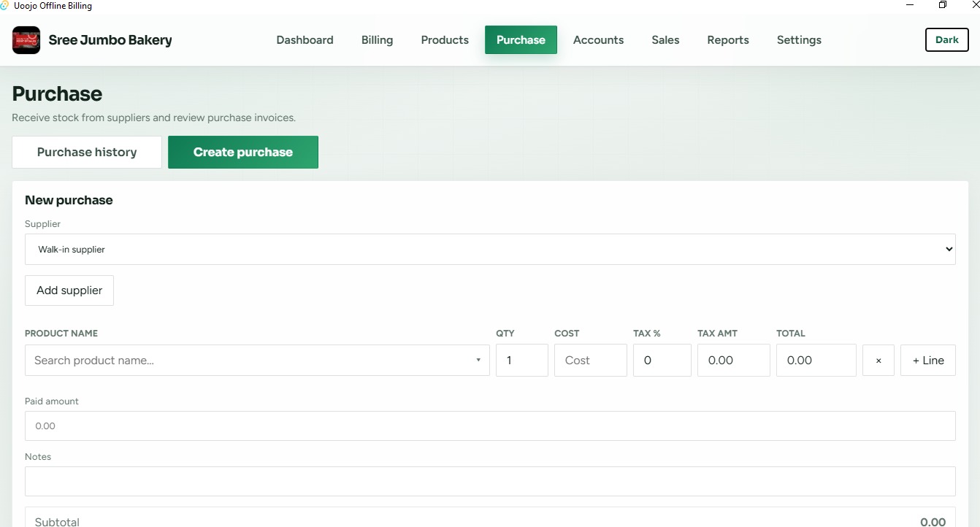980x527 pixels.
Task: Open the Reports tab
Action: click(728, 40)
